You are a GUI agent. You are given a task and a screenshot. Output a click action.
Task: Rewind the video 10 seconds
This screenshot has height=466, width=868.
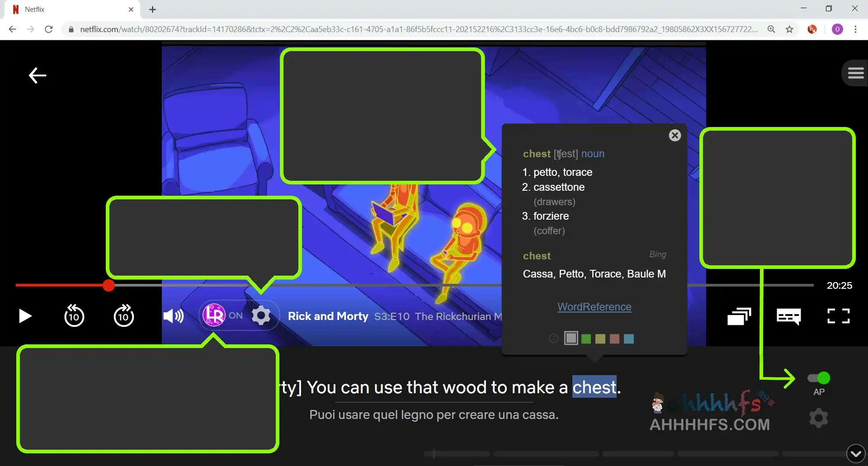coord(74,315)
